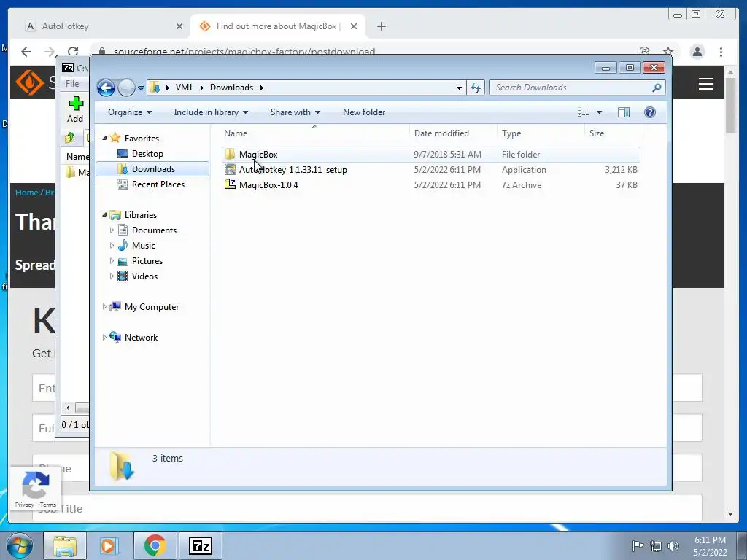
Task: Select the MagicBox-1.0.4 7z archive icon
Action: pos(230,184)
